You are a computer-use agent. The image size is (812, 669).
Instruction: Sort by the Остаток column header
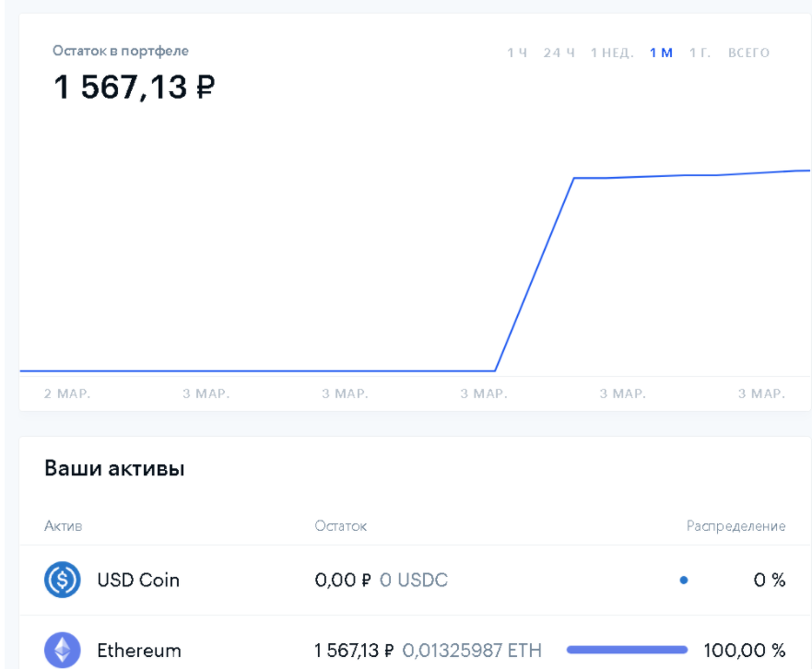(340, 526)
